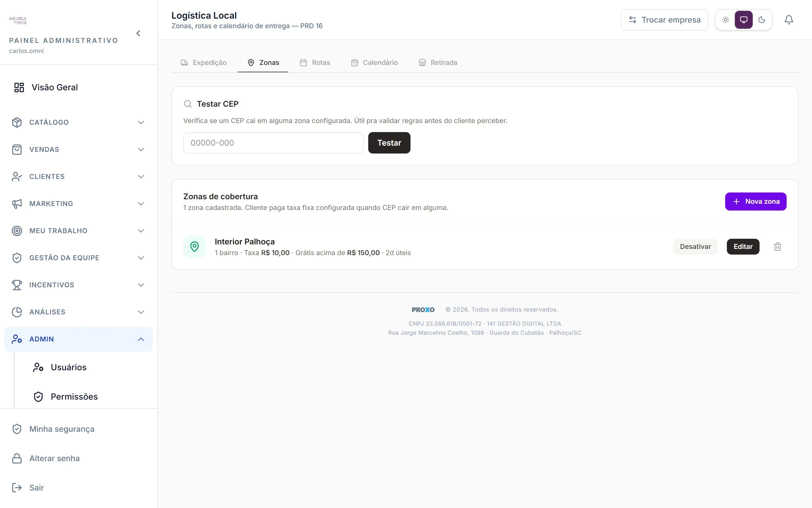Open notifications bell icon
Image resolution: width=812 pixels, height=508 pixels.
[789, 20]
